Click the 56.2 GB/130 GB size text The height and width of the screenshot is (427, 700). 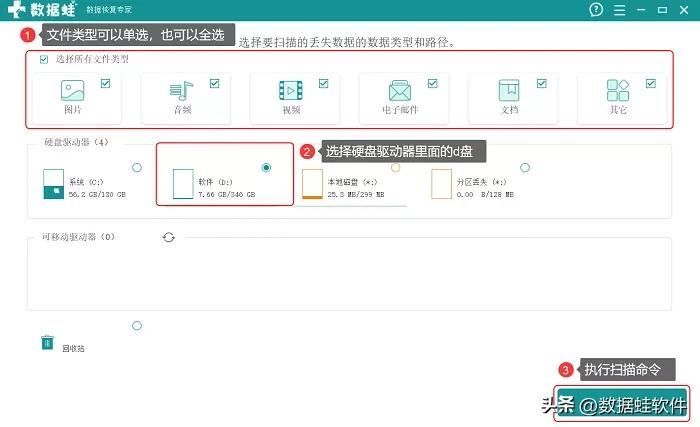click(97, 195)
